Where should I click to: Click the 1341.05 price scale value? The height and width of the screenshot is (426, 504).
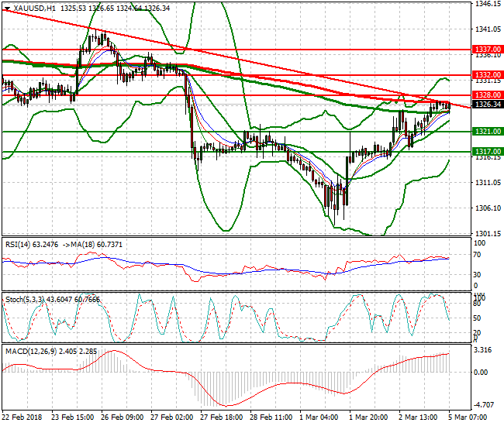(488, 29)
